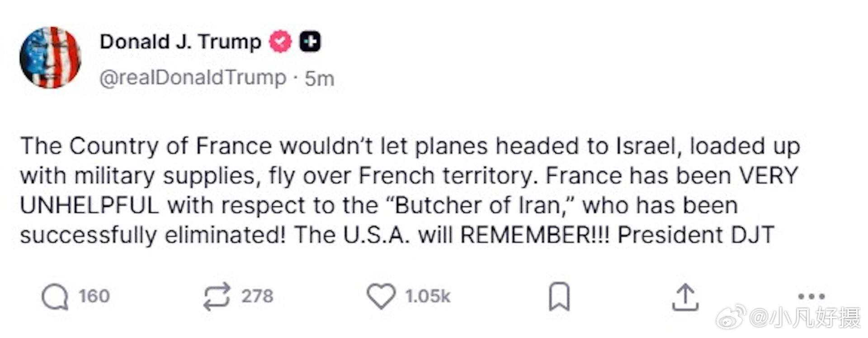Click the pink verified checkmark badge
This screenshot has height=338, width=868.
coord(280,42)
